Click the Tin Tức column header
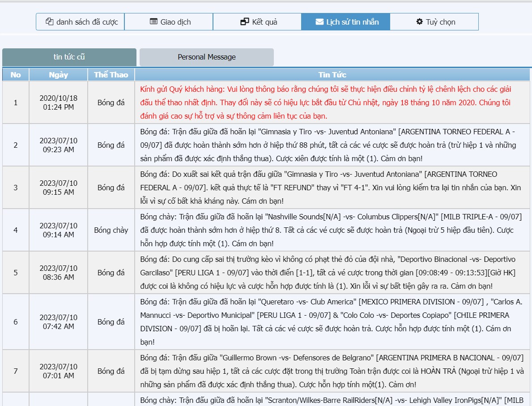Viewport: 532px width, 406px height. [x=332, y=75]
